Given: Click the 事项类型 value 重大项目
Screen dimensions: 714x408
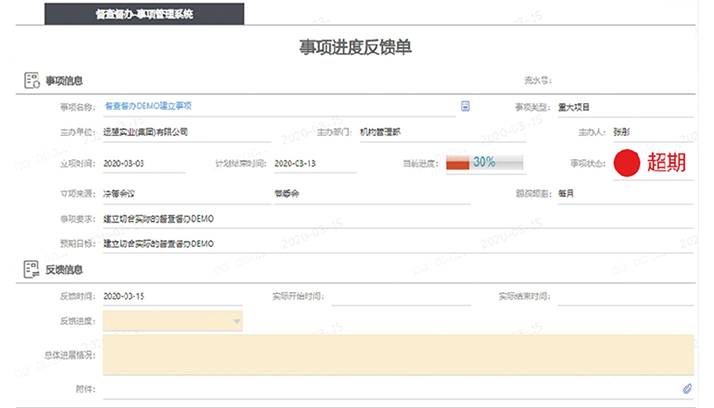Looking at the screenshot, I should coord(574,107).
